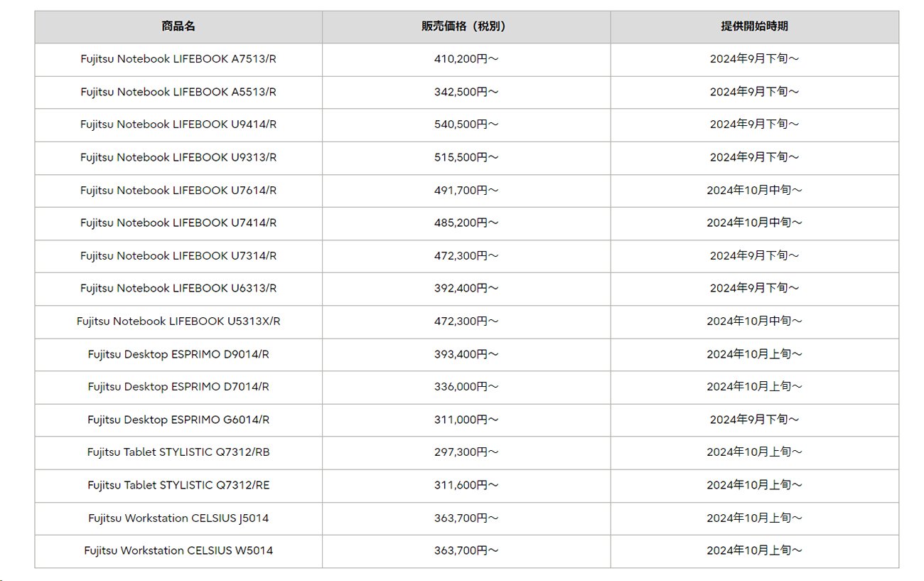Click the STYLISTIC Q7312/RB product name
Image resolution: width=924 pixels, height=581 pixels.
pos(178,452)
